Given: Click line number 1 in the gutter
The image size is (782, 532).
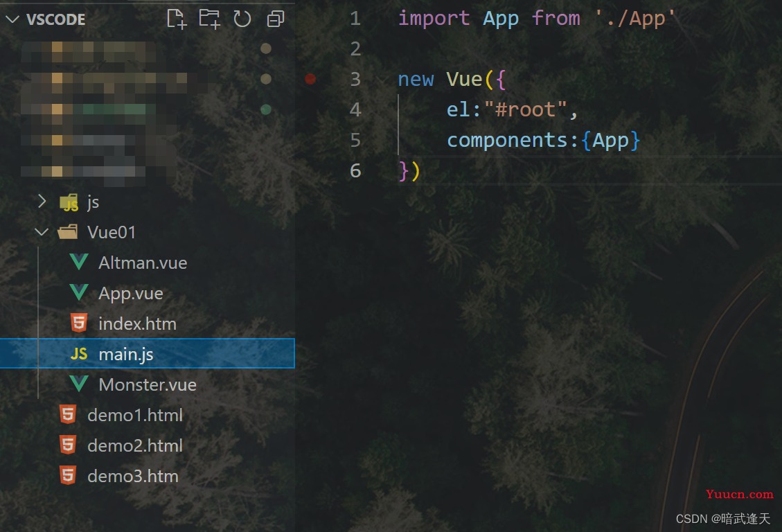Looking at the screenshot, I should (355, 19).
